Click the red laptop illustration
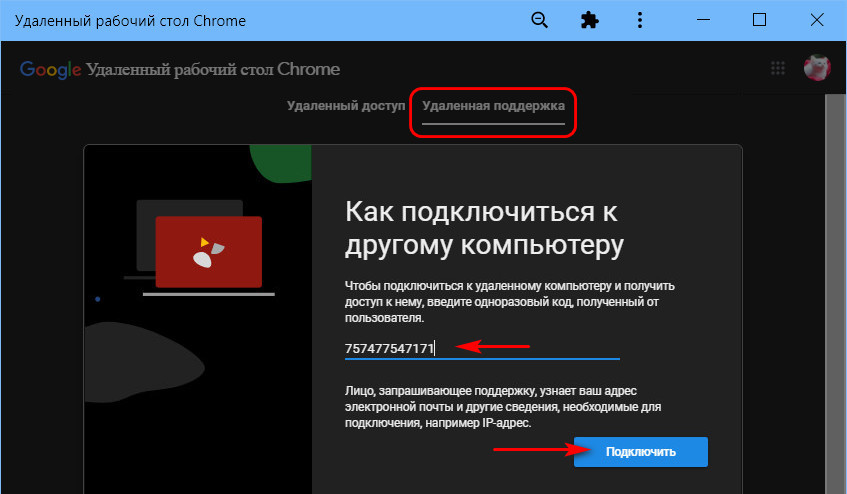This screenshot has width=847, height=494. [x=207, y=251]
